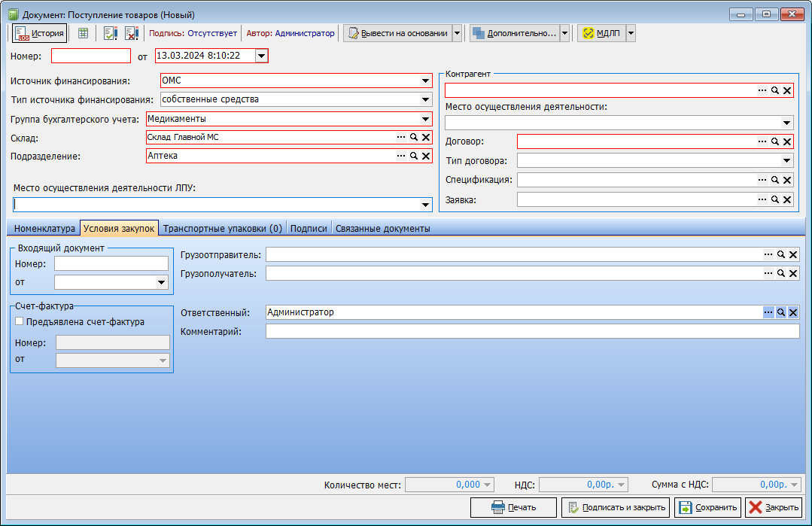Click the Сохранить button
The height and width of the screenshot is (526, 812).
pyautogui.click(x=708, y=507)
